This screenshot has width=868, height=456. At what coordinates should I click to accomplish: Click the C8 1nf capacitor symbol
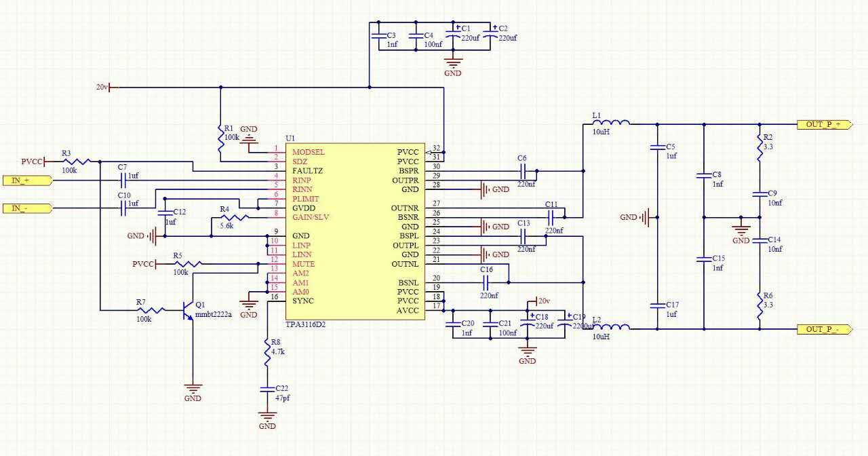click(x=703, y=176)
